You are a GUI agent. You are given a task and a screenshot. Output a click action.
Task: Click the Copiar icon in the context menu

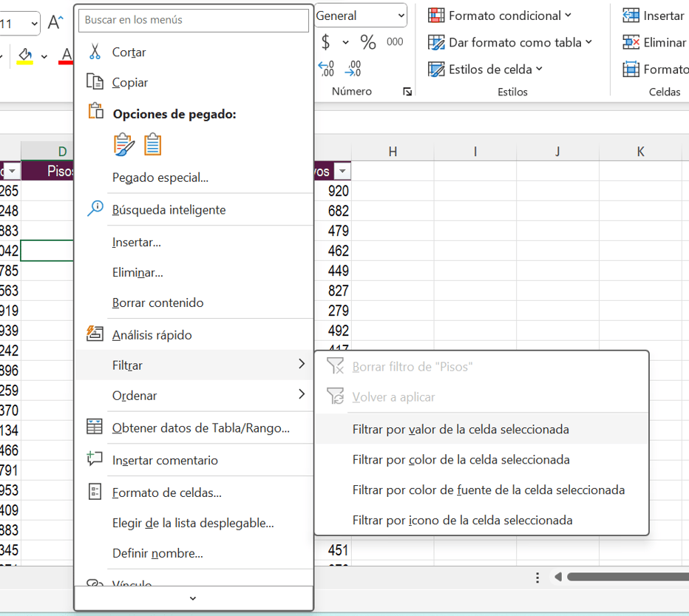point(95,82)
